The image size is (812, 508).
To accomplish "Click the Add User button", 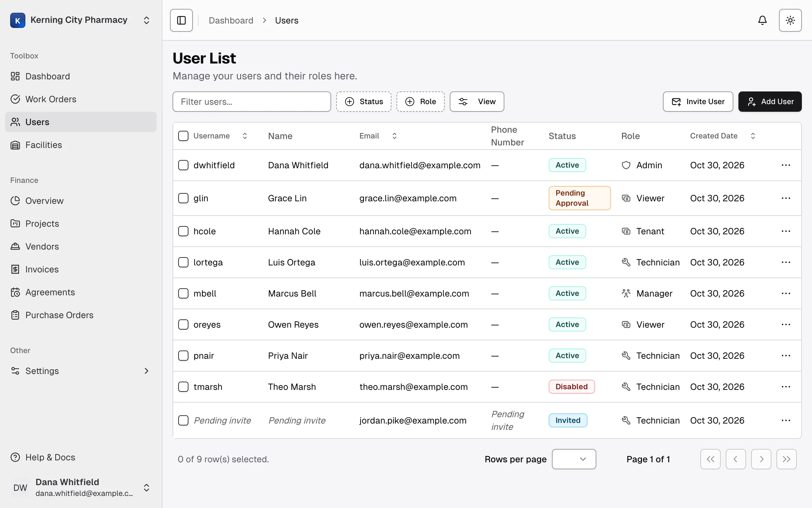I will [x=770, y=102].
